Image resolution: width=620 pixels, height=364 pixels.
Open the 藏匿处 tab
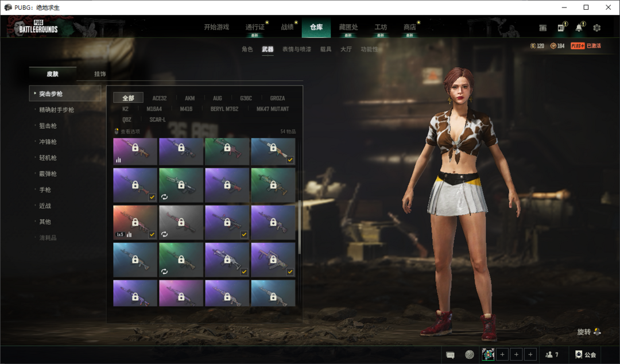click(x=348, y=27)
